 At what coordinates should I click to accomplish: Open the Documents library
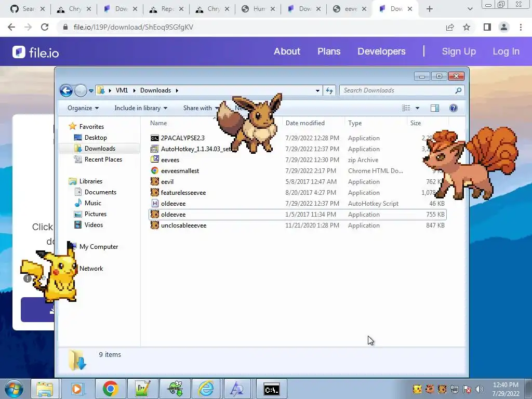click(100, 192)
